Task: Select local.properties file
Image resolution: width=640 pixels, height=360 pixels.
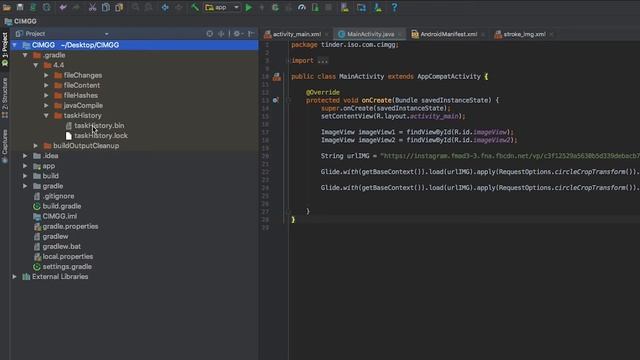Action: 68,256
